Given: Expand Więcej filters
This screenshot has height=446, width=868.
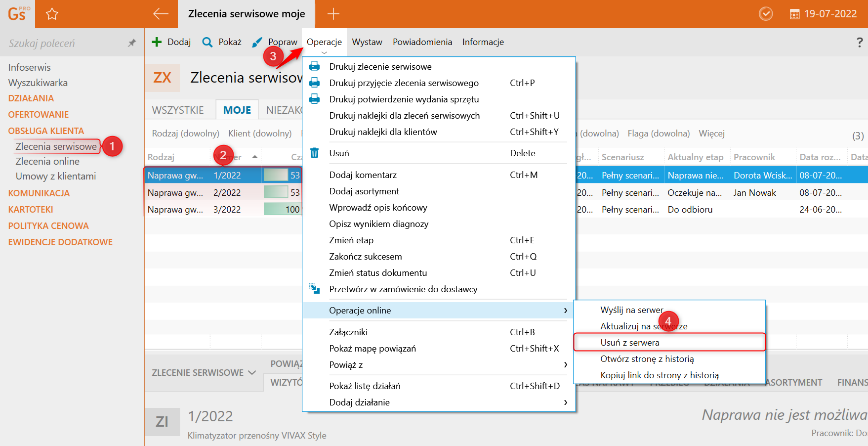Looking at the screenshot, I should coord(711,134).
